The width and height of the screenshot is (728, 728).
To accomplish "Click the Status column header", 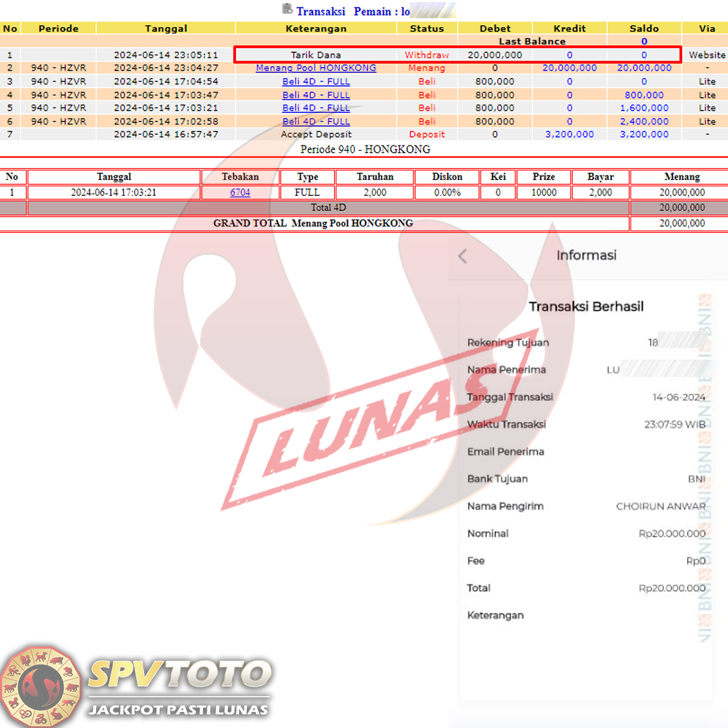I will (427, 28).
